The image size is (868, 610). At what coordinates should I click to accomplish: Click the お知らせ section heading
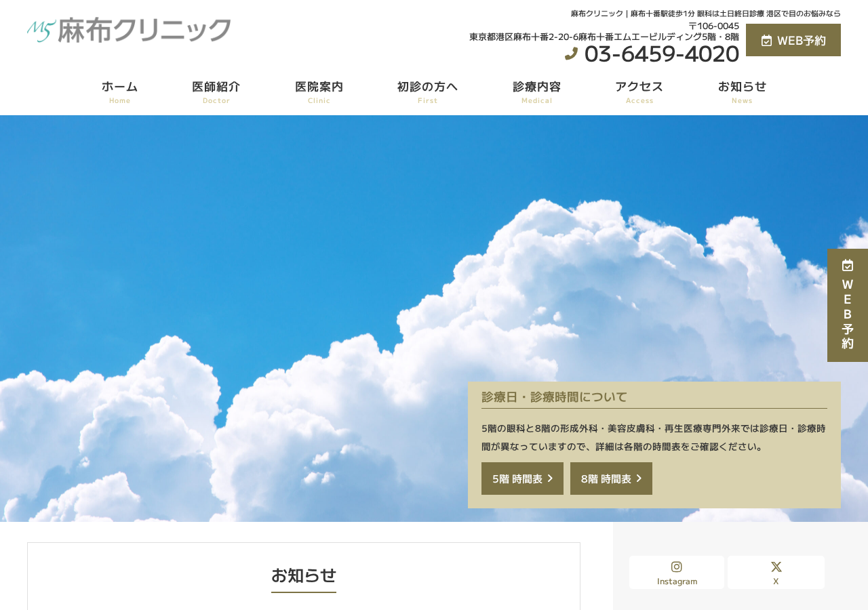(x=304, y=575)
